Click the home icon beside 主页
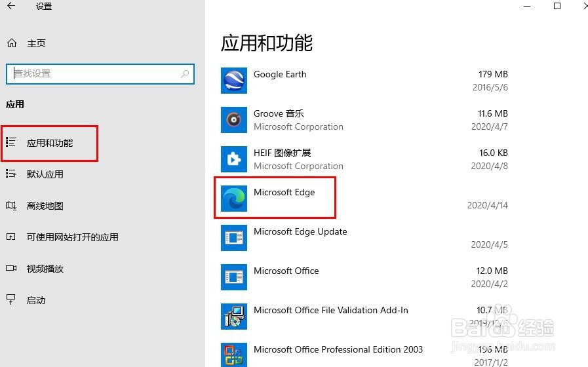This screenshot has height=367, width=588. pyautogui.click(x=12, y=43)
